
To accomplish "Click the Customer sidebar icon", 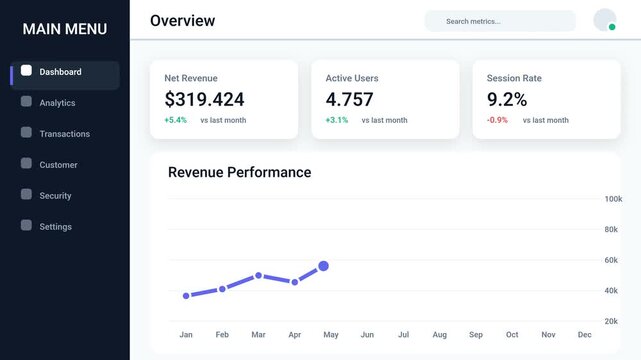I will 26,163.
